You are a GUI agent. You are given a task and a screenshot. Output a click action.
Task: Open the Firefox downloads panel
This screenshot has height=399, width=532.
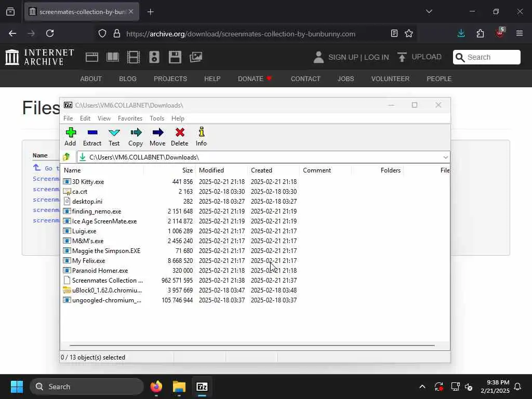click(461, 33)
